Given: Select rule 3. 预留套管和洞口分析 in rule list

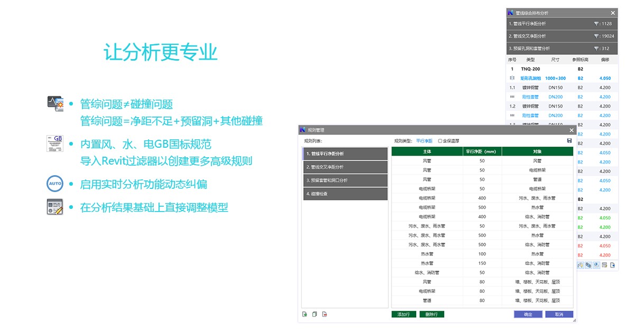Looking at the screenshot, I should [344, 180].
